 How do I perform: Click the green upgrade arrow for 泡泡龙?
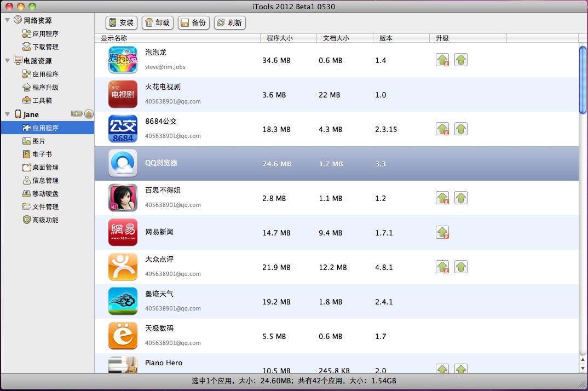tap(442, 60)
